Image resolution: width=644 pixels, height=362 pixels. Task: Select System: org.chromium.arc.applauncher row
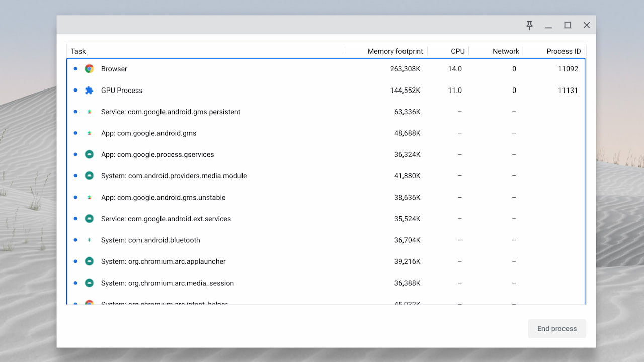point(326,261)
